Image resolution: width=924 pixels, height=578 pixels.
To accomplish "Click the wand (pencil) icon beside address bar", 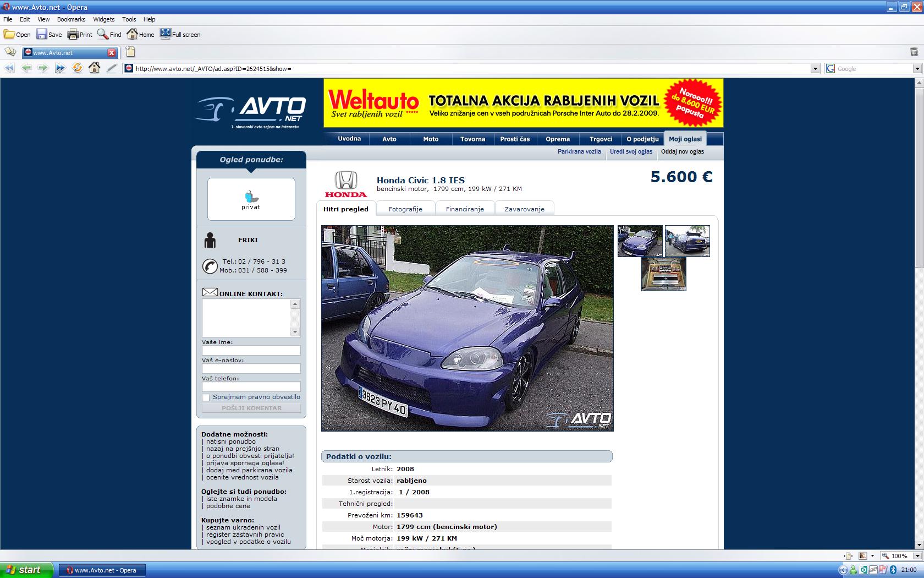I will (x=112, y=68).
